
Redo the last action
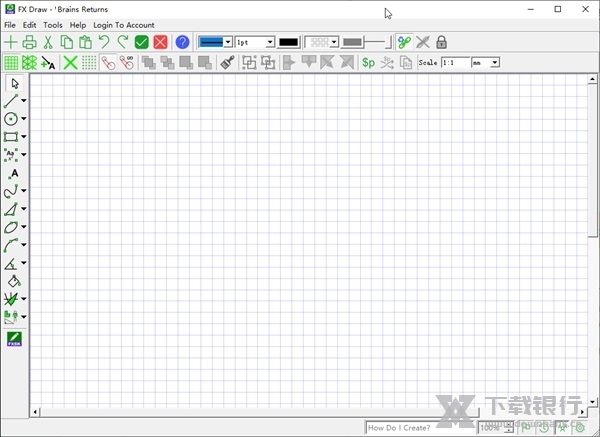[123, 42]
